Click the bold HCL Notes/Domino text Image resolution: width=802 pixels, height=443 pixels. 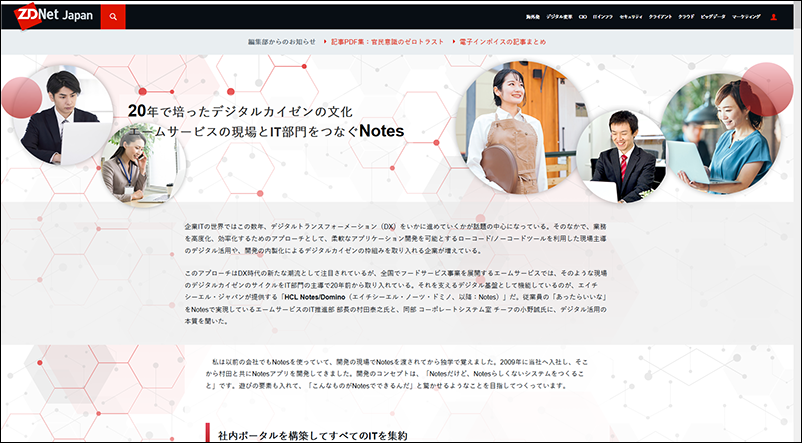(315, 297)
